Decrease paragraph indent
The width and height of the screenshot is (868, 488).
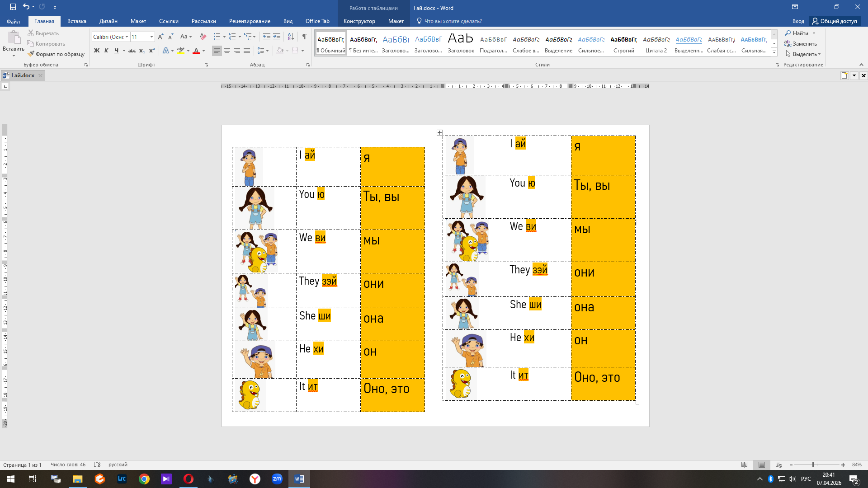tap(267, 37)
